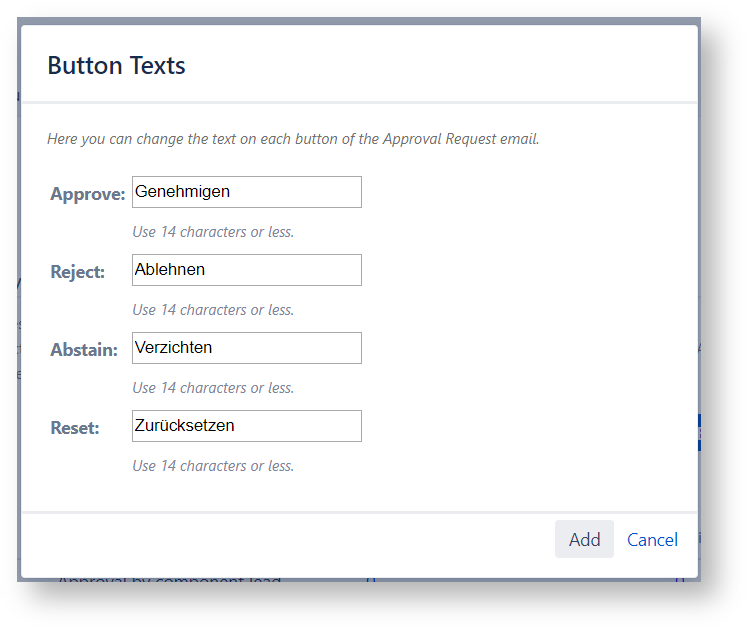Click the character limit hint under Reject
The width and height of the screenshot is (749, 630).
[x=213, y=310]
